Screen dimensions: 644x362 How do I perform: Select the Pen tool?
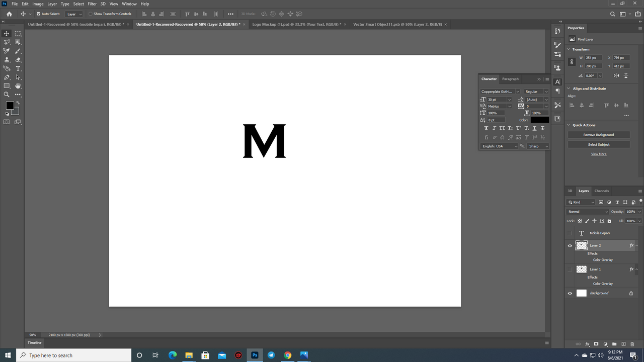click(x=7, y=77)
